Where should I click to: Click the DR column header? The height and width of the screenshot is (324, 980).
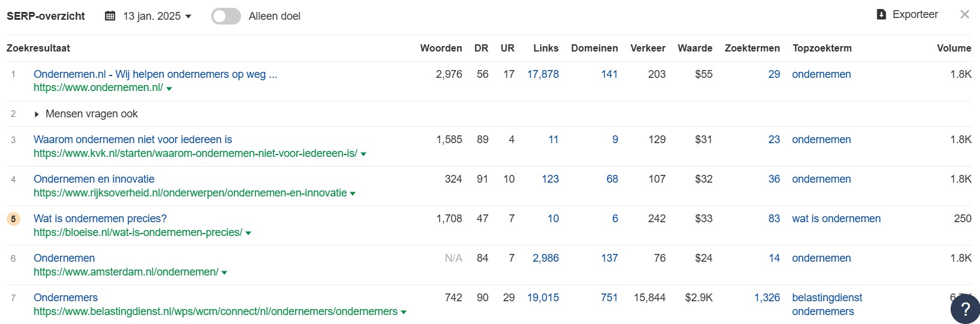481,48
